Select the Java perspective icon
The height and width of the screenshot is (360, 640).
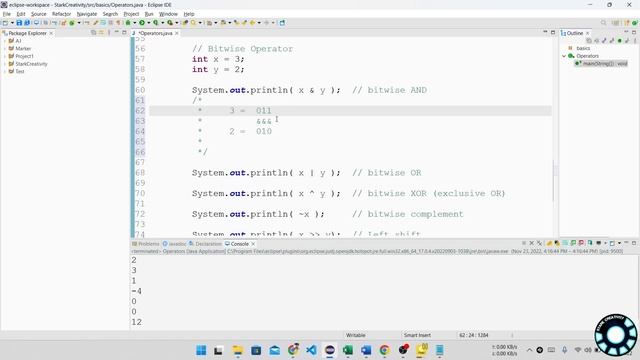(627, 23)
